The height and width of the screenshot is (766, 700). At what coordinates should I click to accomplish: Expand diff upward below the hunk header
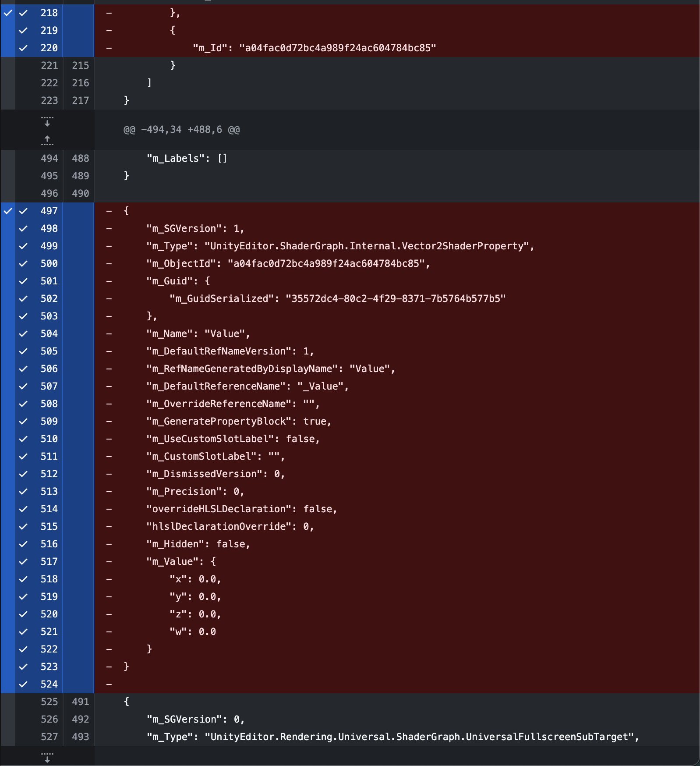(x=47, y=140)
